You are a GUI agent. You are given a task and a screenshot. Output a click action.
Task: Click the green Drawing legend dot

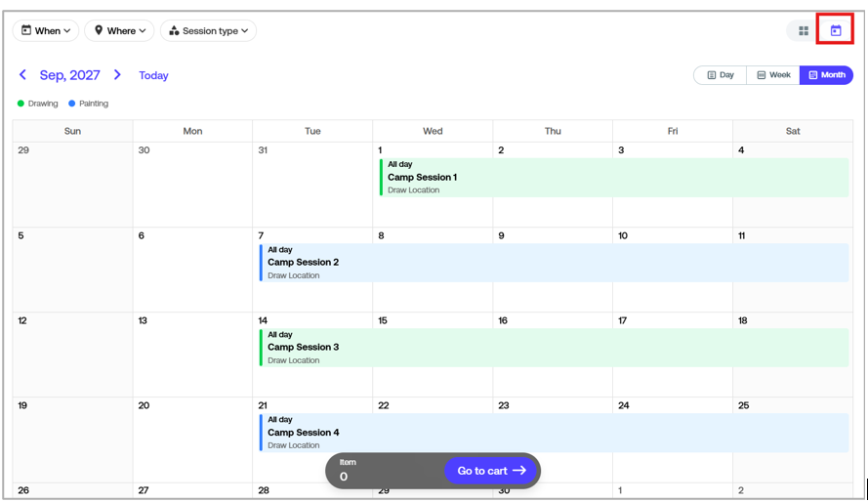pos(21,104)
